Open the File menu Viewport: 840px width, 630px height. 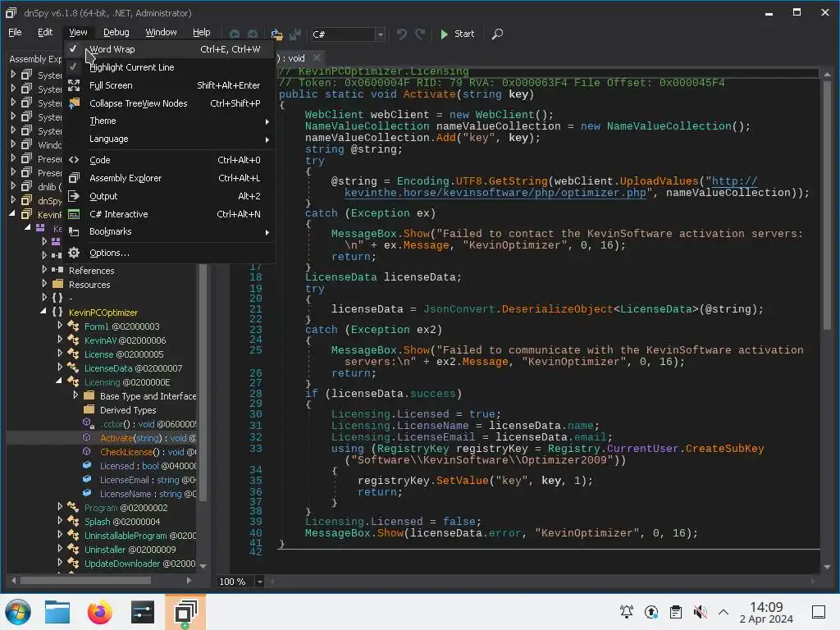(15, 33)
